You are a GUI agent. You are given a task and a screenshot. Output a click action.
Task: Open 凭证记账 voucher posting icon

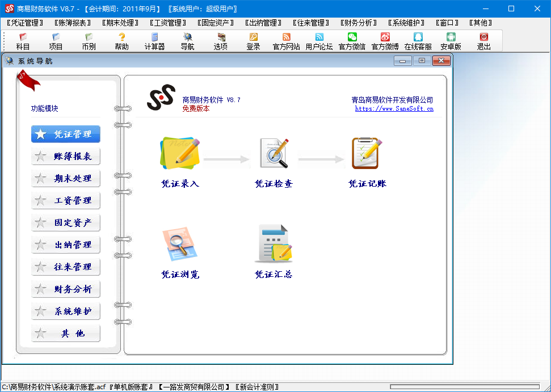click(367, 153)
